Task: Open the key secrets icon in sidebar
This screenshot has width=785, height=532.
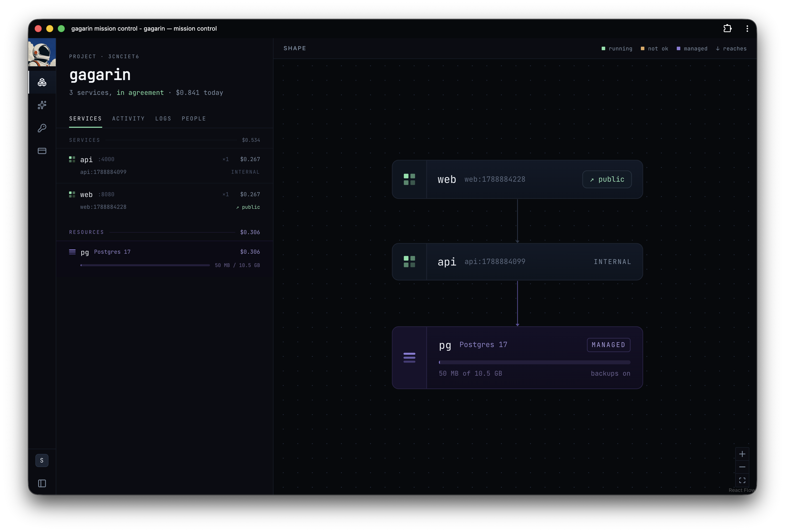Action: click(x=42, y=128)
